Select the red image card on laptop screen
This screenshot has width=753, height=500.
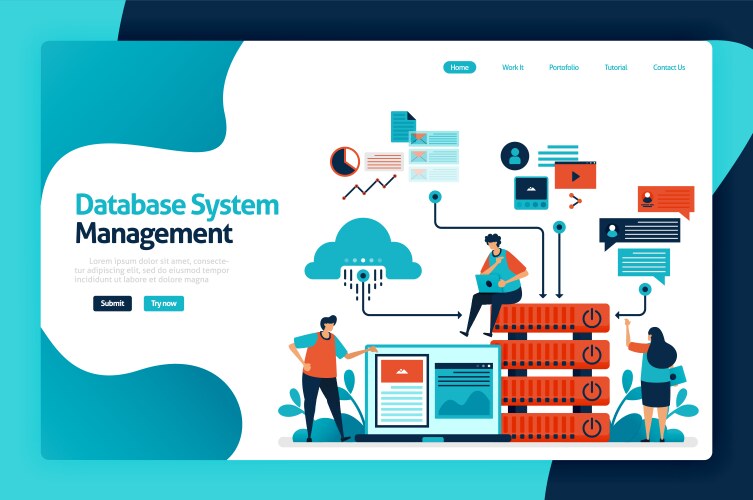coord(403,372)
